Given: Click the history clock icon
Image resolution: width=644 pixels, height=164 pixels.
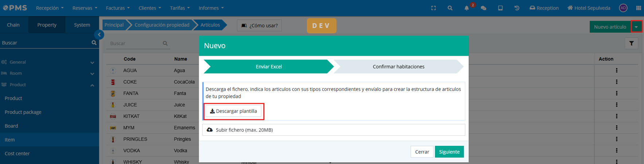Looking at the screenshot, I should 517,8.
